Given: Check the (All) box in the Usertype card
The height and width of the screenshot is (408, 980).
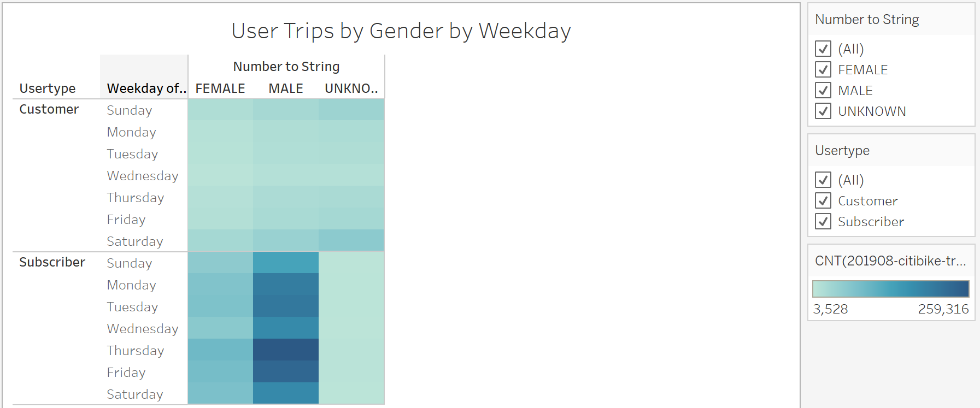Looking at the screenshot, I should (x=823, y=180).
